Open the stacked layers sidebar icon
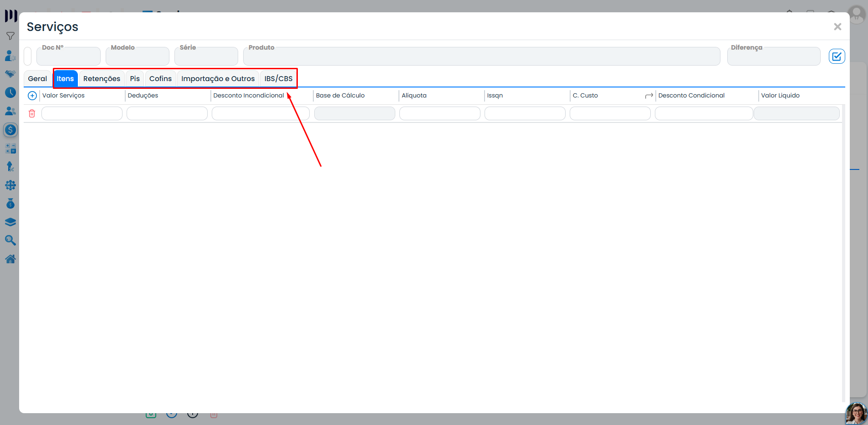The image size is (868, 425). (10, 222)
